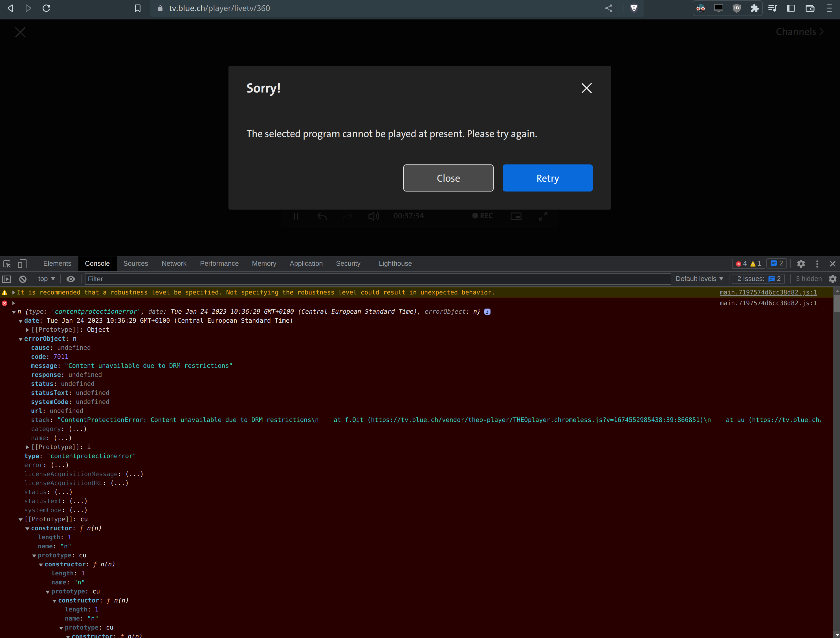Collapse the errorObject tree node
Image resolution: width=840 pixels, height=638 pixels.
[x=21, y=339]
